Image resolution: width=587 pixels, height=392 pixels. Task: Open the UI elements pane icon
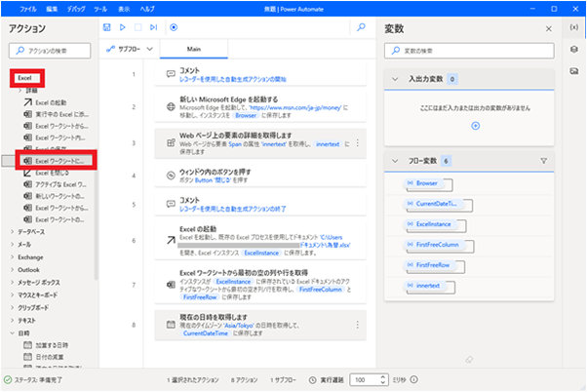pos(574,50)
